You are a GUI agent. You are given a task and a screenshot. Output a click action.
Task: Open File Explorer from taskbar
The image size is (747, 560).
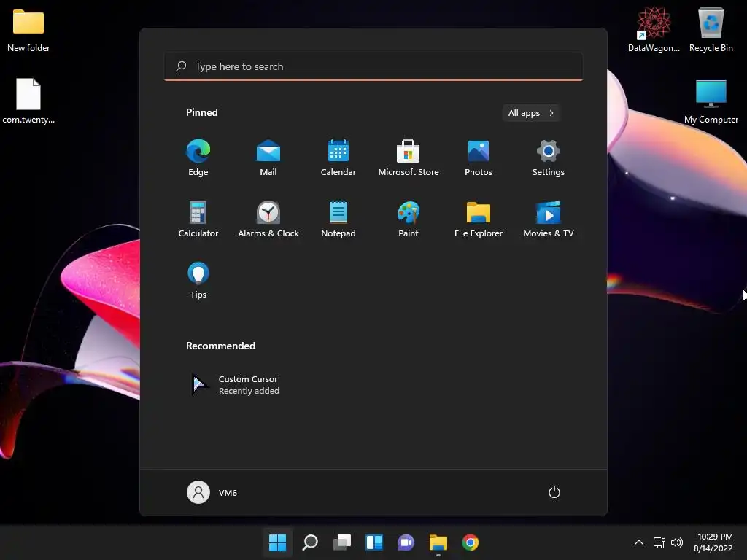(x=438, y=542)
